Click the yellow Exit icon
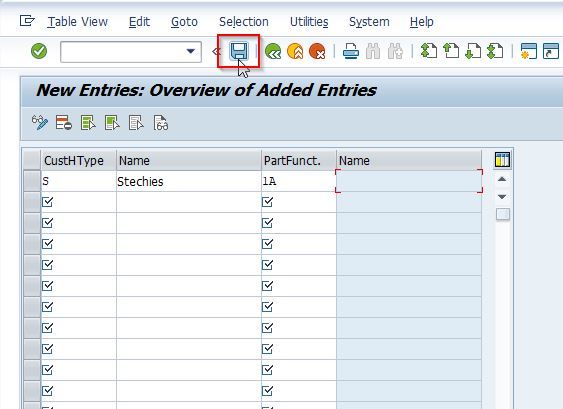This screenshot has height=409, width=563. coord(295,51)
